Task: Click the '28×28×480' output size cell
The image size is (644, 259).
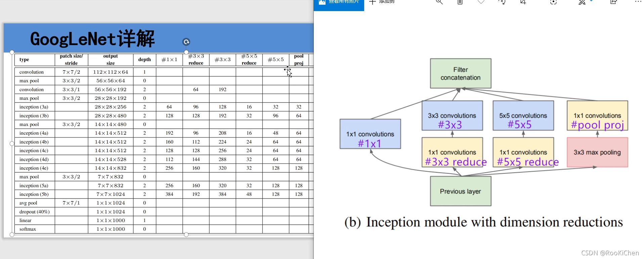Action: point(111,116)
